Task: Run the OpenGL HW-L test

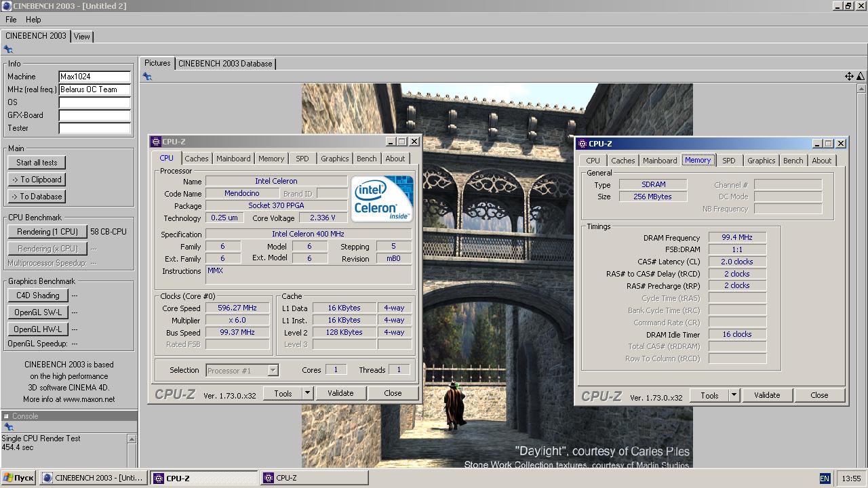Action: click(x=38, y=329)
